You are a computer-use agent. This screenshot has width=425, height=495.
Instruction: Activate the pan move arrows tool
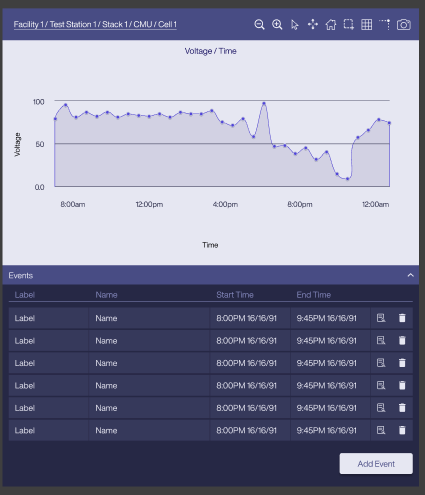[313, 25]
